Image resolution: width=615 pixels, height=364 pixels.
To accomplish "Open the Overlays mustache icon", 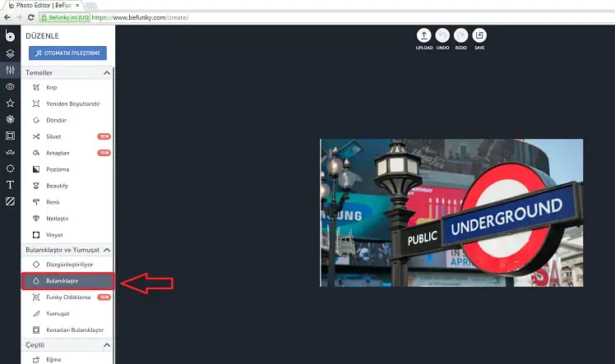I will [10, 152].
